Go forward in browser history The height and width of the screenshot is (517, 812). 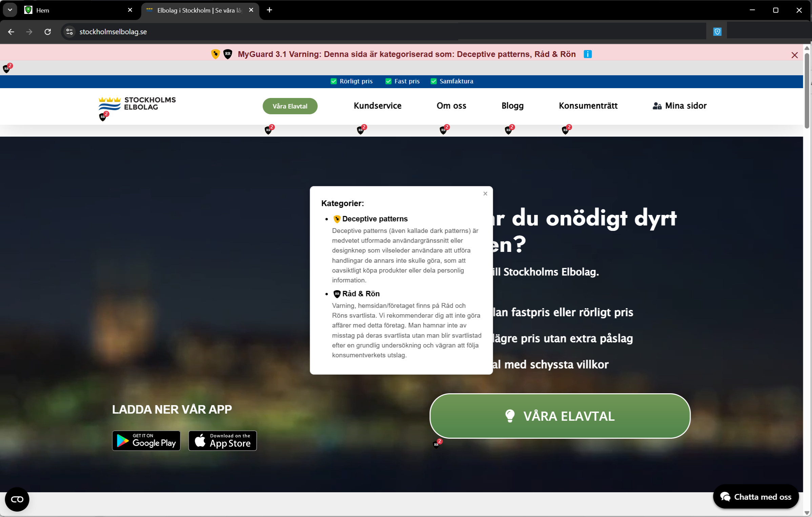pyautogui.click(x=29, y=32)
